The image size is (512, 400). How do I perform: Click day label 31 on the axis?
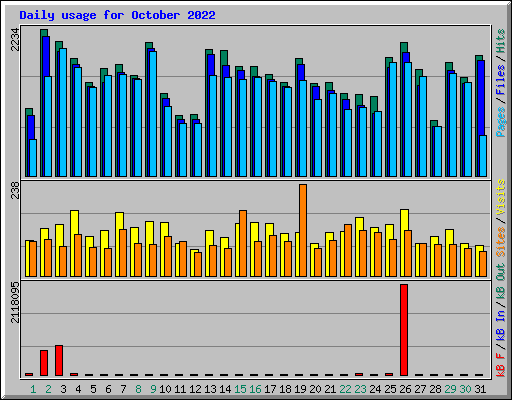coord(480,389)
